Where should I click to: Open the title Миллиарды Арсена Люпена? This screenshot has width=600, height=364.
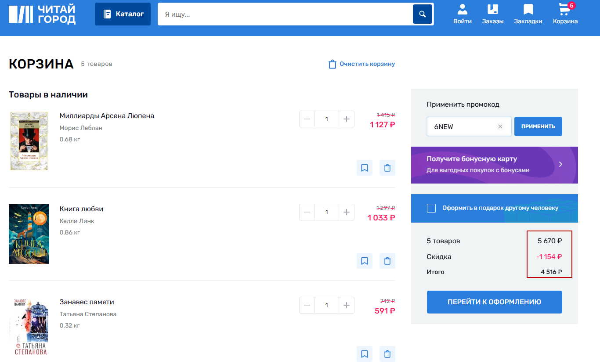[x=107, y=116]
